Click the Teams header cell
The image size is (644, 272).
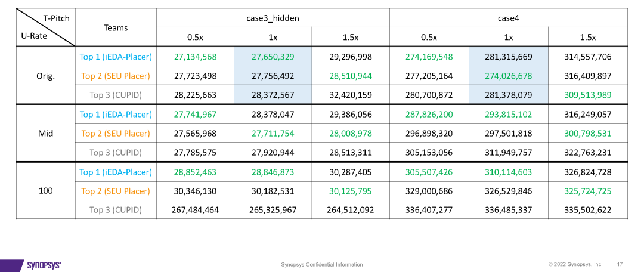[x=116, y=27]
